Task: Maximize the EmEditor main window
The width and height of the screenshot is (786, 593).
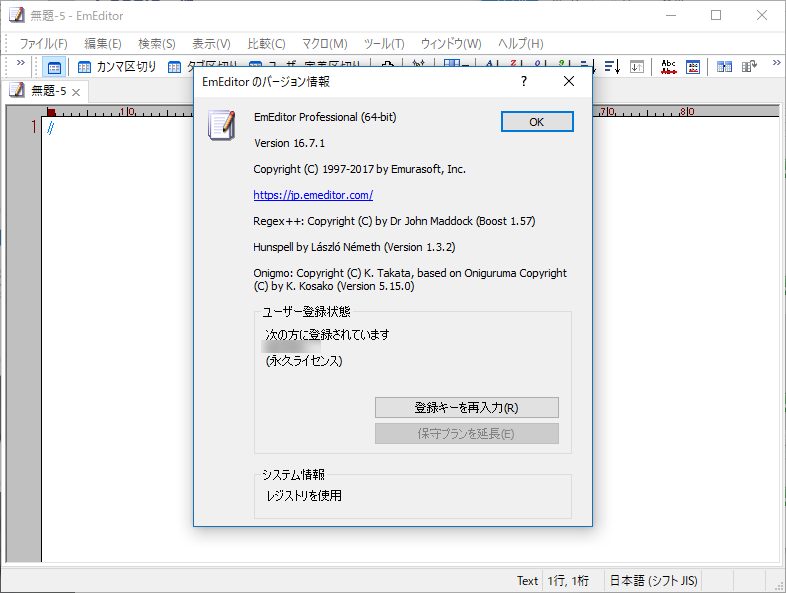Action: click(x=716, y=15)
